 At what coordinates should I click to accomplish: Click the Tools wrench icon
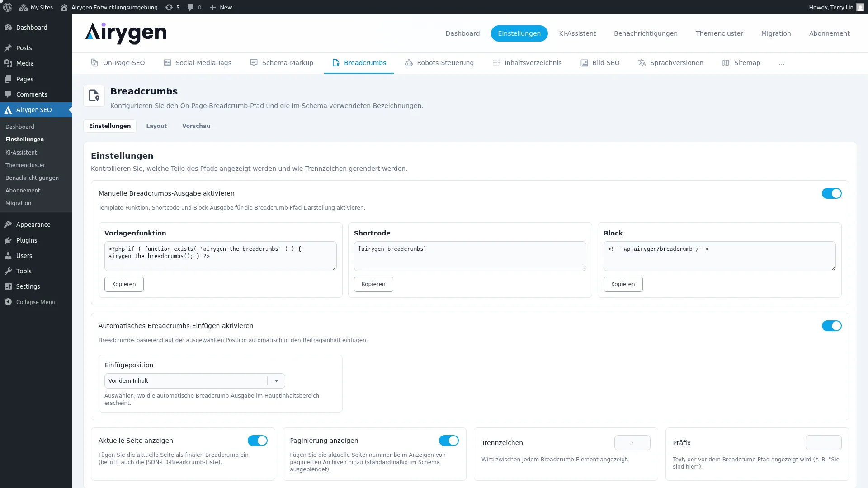8,271
